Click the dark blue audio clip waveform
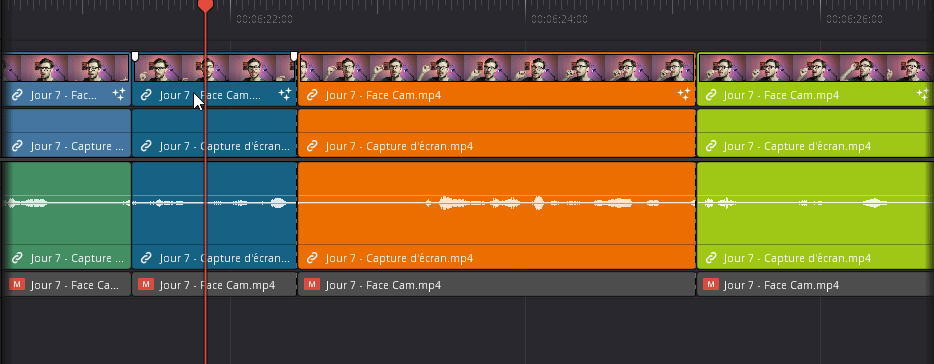This screenshot has height=364, width=934. [x=214, y=203]
